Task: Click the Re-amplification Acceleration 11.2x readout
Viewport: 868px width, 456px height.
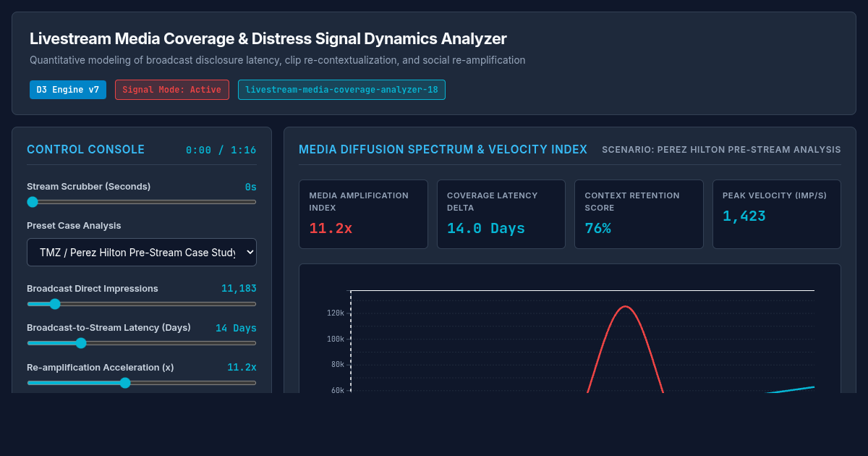Action: 242,368
